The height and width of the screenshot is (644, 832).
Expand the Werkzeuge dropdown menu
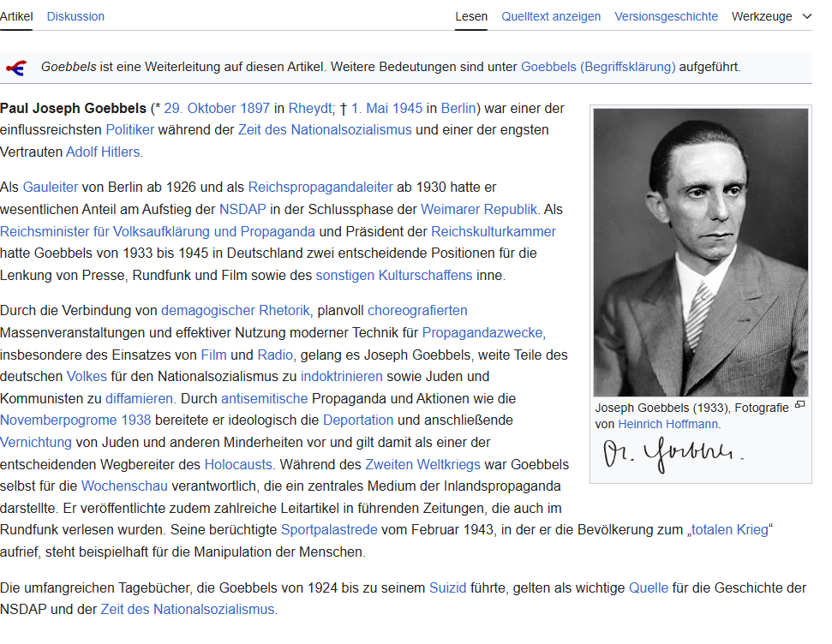pyautogui.click(x=772, y=16)
